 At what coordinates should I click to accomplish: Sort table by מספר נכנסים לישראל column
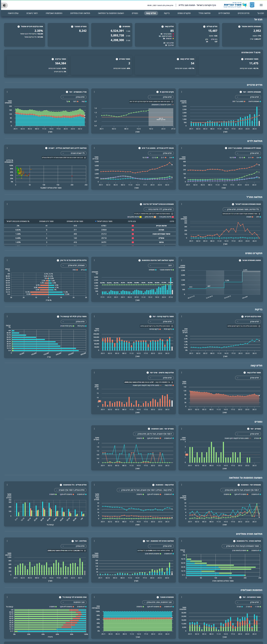(105, 221)
